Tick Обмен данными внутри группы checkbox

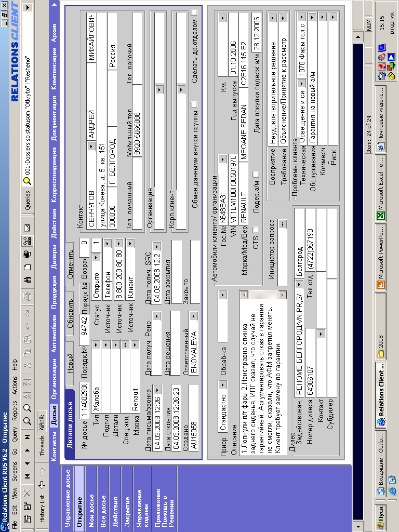tap(194, 104)
